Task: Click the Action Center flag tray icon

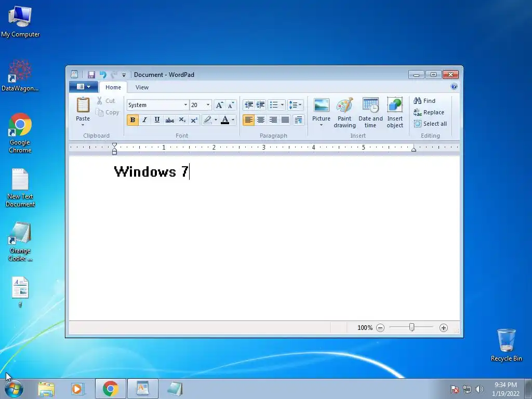Action: (x=455, y=389)
